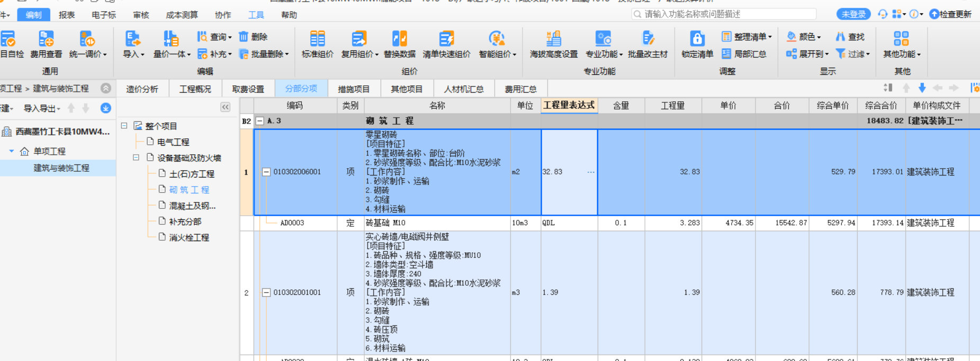Click the 清单快速组价 icon
Viewport: 980px width, 361px height.
tap(446, 39)
